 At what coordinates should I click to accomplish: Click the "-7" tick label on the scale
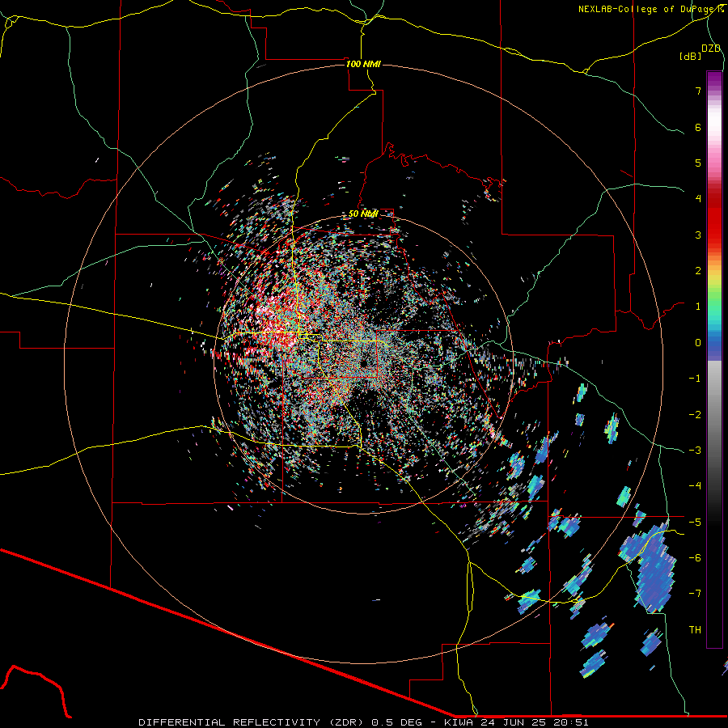695,594
